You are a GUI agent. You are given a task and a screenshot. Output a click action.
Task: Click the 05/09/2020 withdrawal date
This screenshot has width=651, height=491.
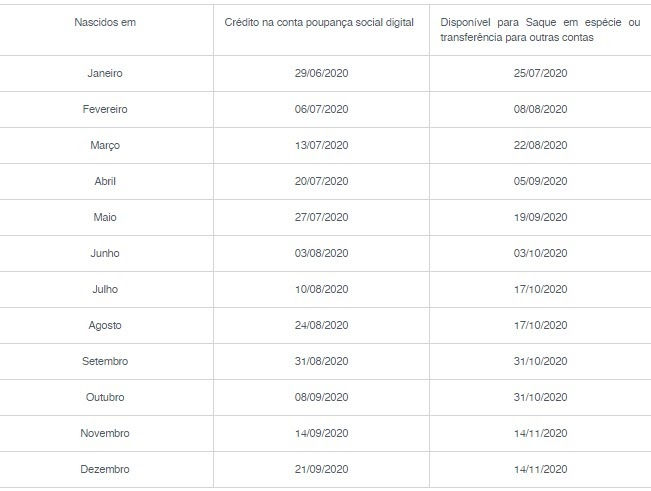pos(540,181)
